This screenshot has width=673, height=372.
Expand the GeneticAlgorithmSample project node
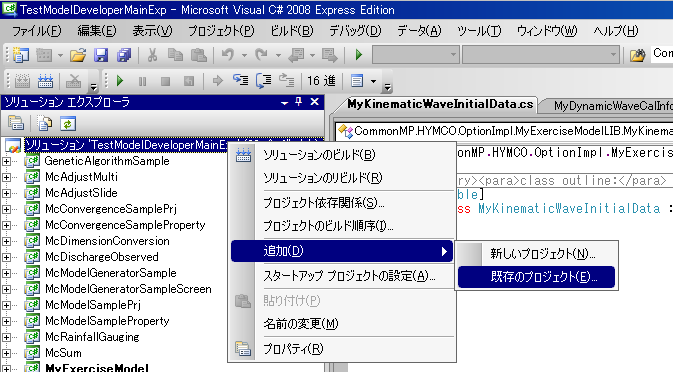pos(6,161)
